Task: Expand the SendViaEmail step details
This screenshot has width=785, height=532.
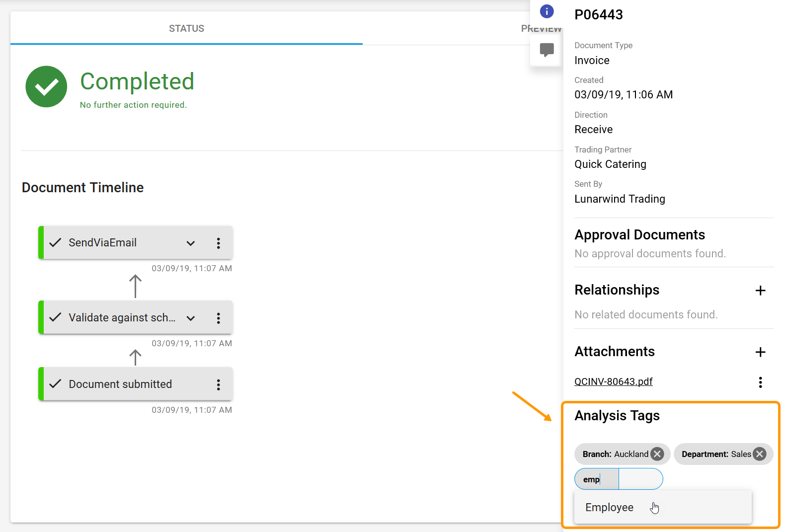Action: [191, 243]
